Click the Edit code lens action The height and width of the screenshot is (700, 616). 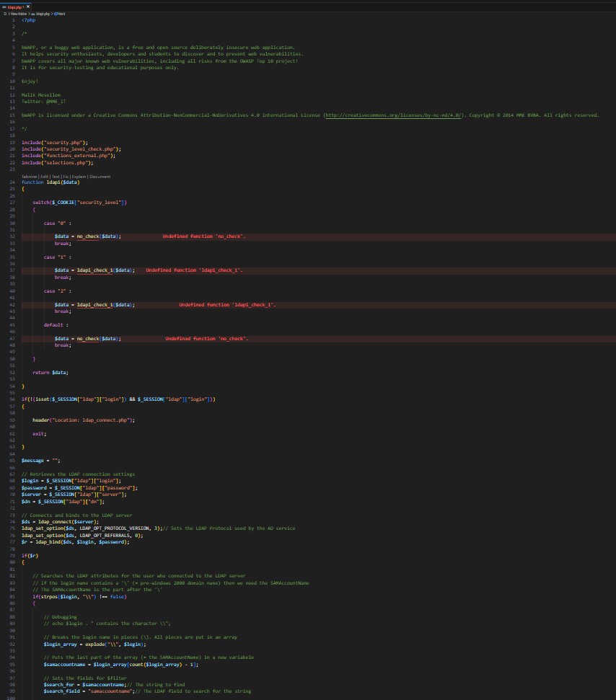pos(45,176)
